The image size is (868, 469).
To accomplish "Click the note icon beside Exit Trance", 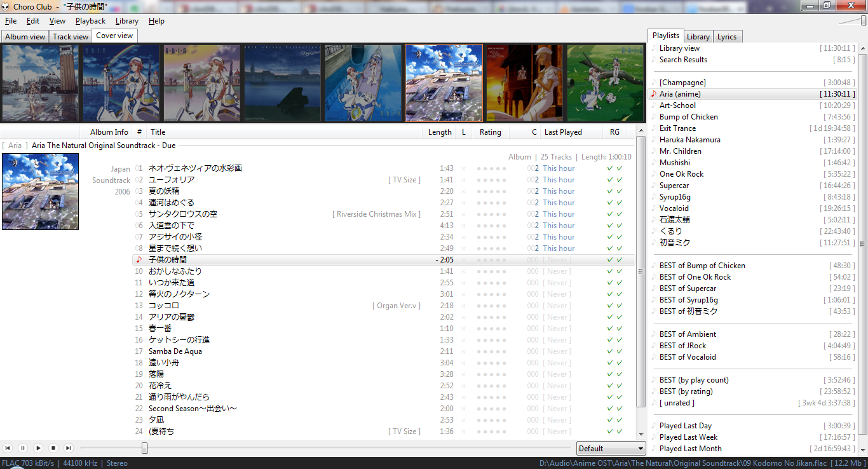I will [654, 128].
